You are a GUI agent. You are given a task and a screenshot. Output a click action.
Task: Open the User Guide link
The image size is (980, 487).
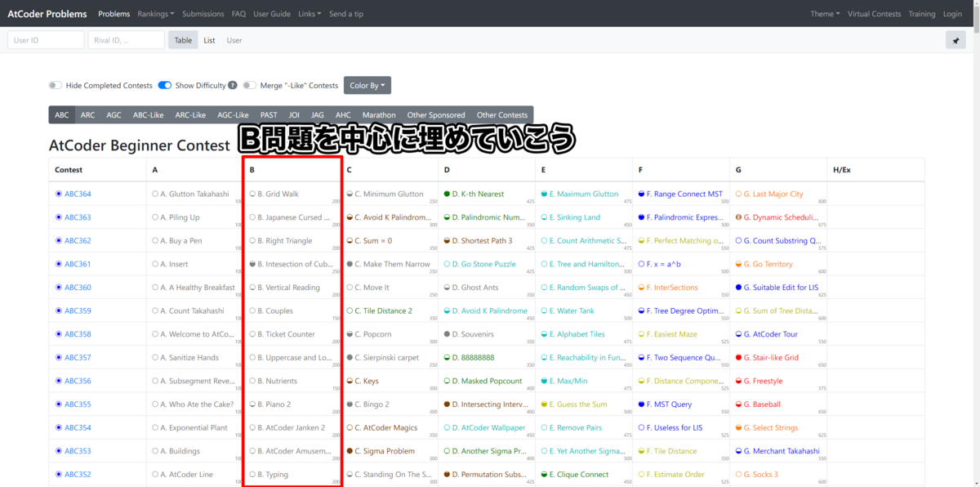272,14
